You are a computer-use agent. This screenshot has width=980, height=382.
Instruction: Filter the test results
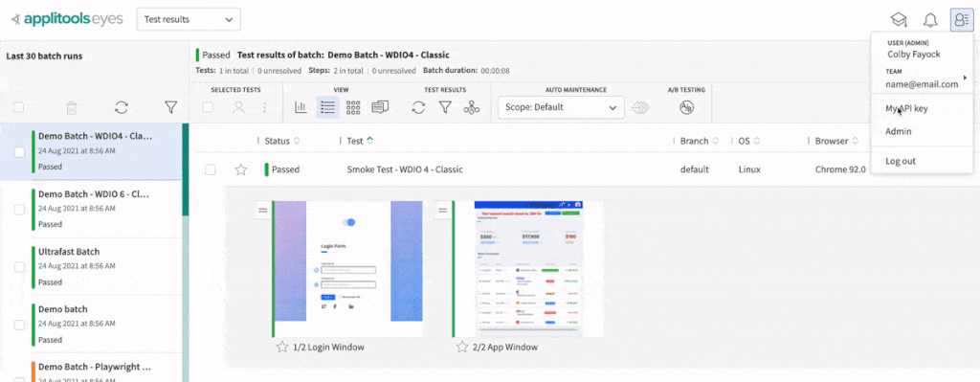tap(444, 107)
